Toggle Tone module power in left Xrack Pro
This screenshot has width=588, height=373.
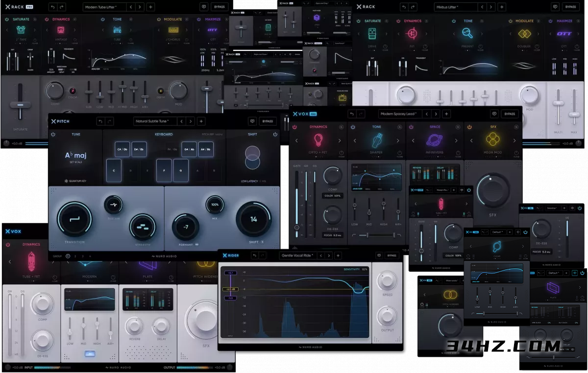[103, 20]
